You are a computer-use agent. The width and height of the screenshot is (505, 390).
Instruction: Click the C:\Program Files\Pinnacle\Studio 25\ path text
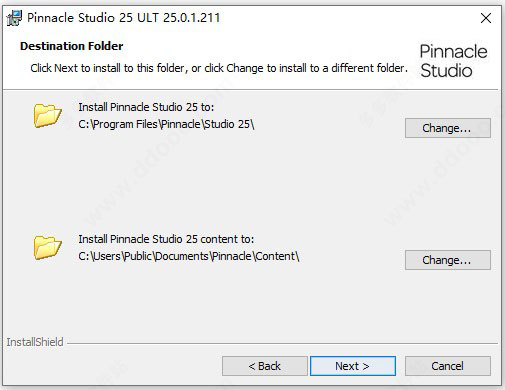pyautogui.click(x=166, y=124)
